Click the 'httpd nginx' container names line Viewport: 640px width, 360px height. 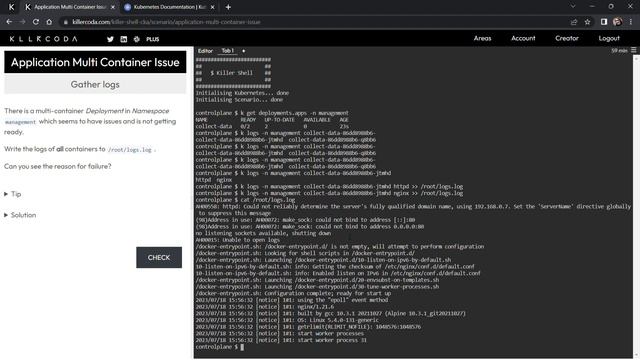click(x=214, y=180)
